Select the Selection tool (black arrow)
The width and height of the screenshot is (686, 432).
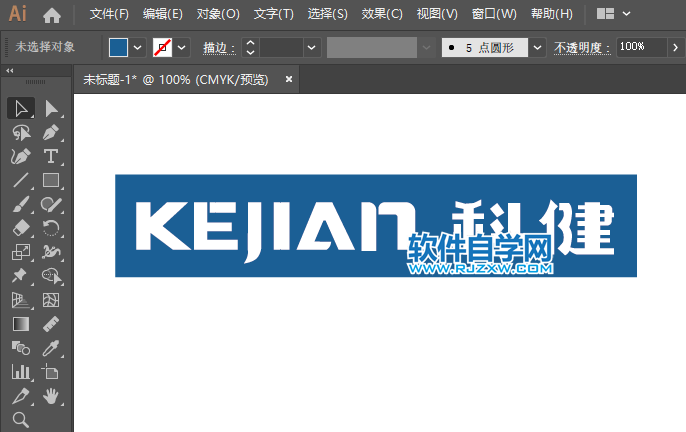tap(20, 108)
